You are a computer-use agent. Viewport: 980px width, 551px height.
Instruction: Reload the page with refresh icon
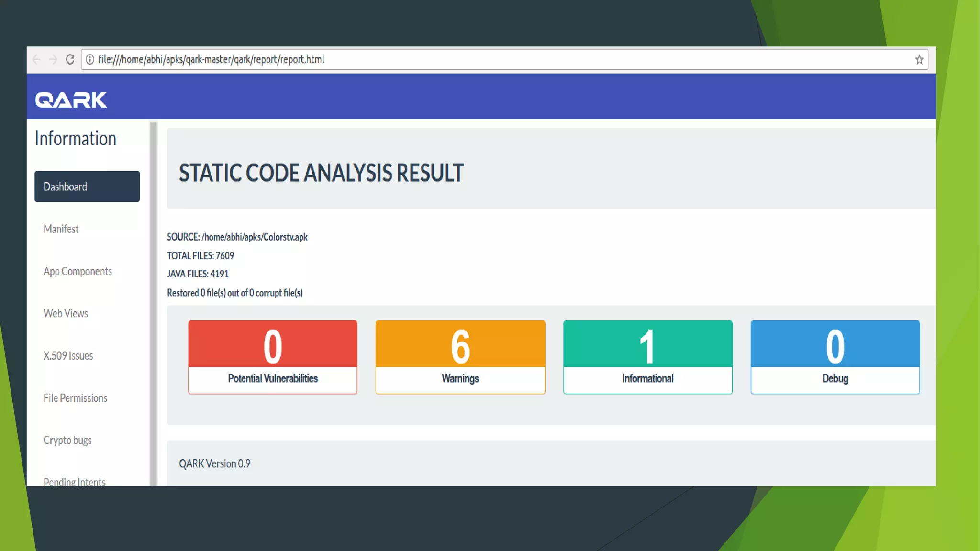(70, 59)
